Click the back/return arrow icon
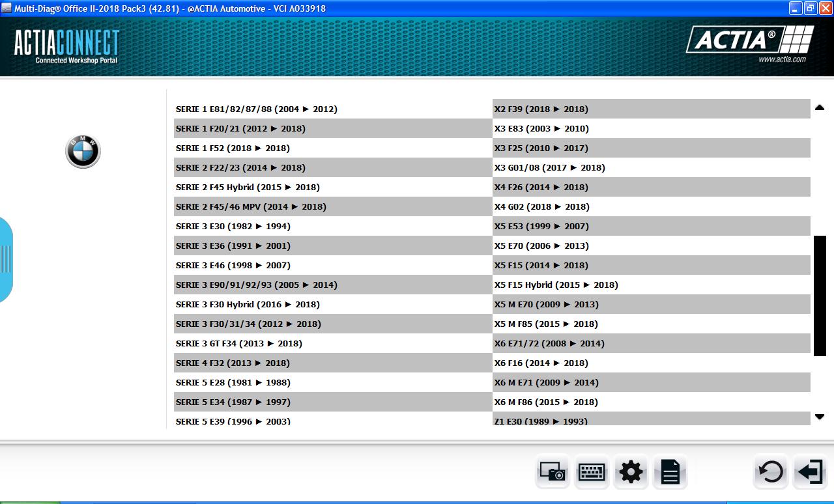Image resolution: width=834 pixels, height=504 pixels. (771, 471)
